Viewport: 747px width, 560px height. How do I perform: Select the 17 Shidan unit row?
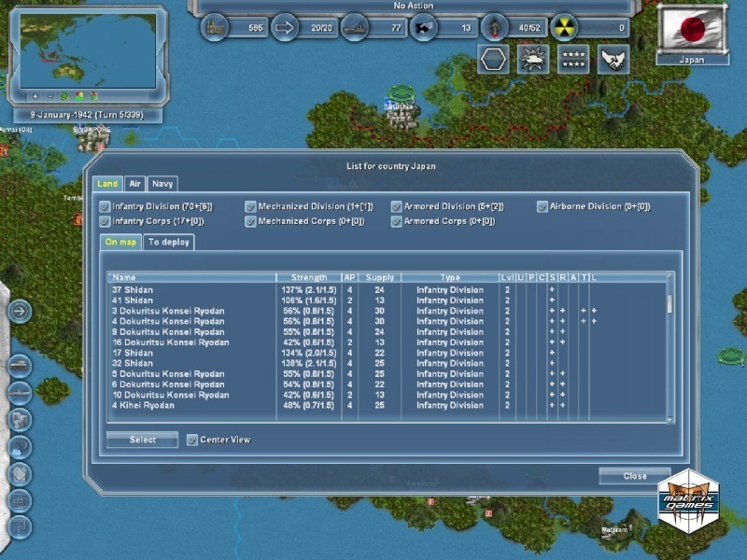point(132,353)
